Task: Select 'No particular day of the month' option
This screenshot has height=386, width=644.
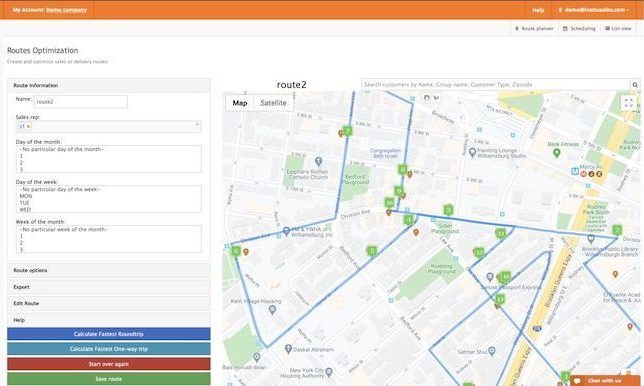Action: 62,149
